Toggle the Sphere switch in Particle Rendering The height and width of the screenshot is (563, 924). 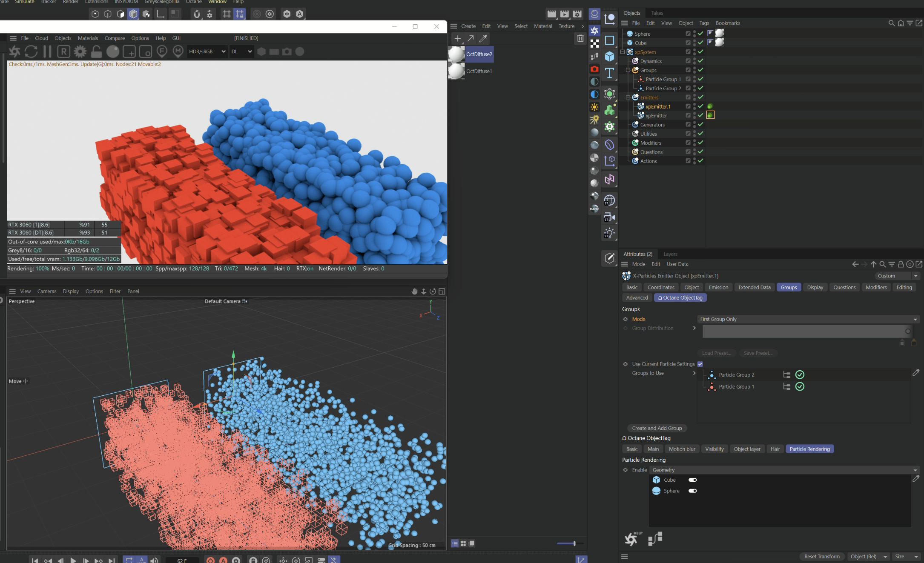pyautogui.click(x=692, y=491)
